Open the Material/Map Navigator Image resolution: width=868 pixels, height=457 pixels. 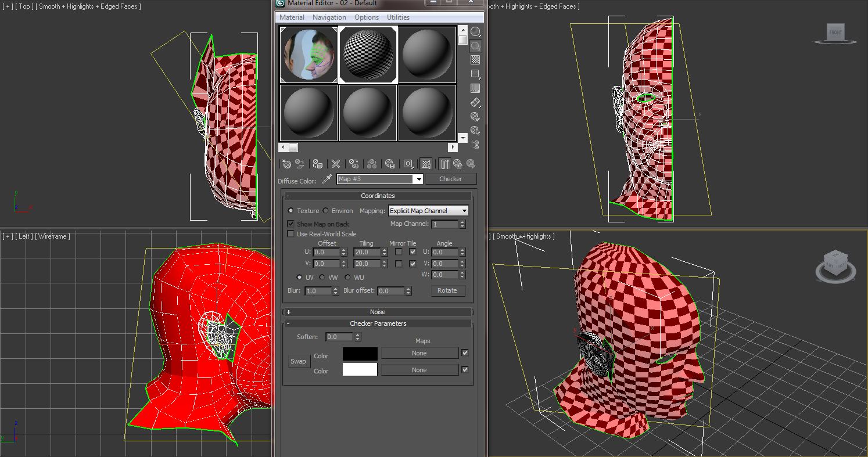coord(475,145)
